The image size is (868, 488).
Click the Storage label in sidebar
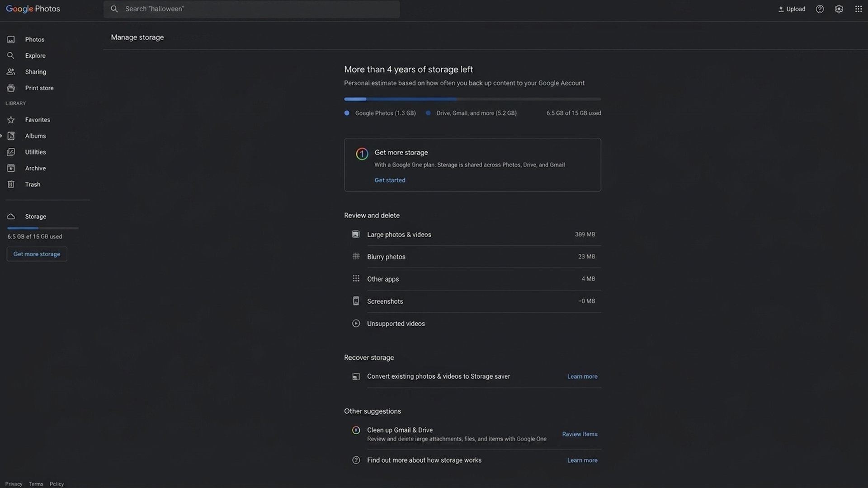pyautogui.click(x=35, y=216)
